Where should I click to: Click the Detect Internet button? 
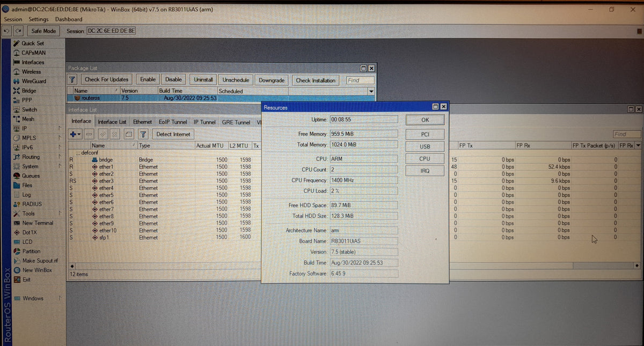pyautogui.click(x=173, y=134)
